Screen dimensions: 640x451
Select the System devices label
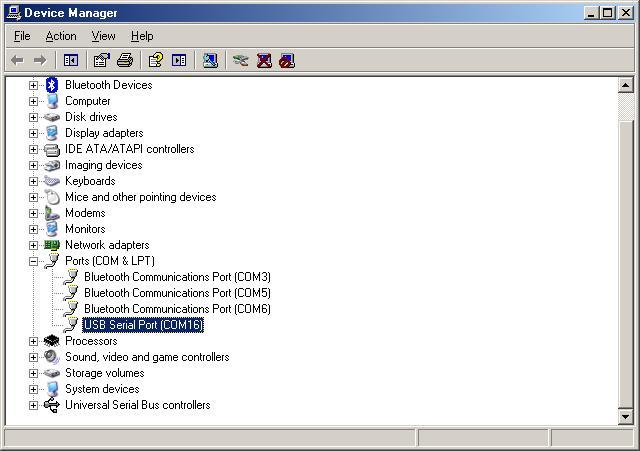(x=102, y=389)
